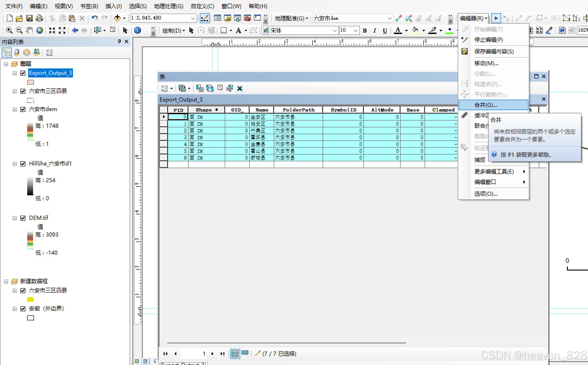Image resolution: width=588 pixels, height=365 pixels.
Task: Click the Identify info tool
Action: 137,30
